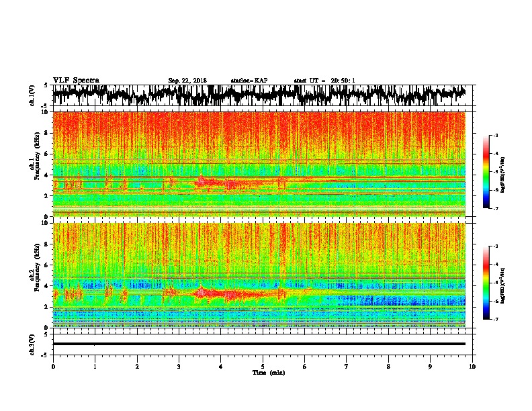
Task: Click the "3" tick on the time axis
Action: [x=179, y=367]
